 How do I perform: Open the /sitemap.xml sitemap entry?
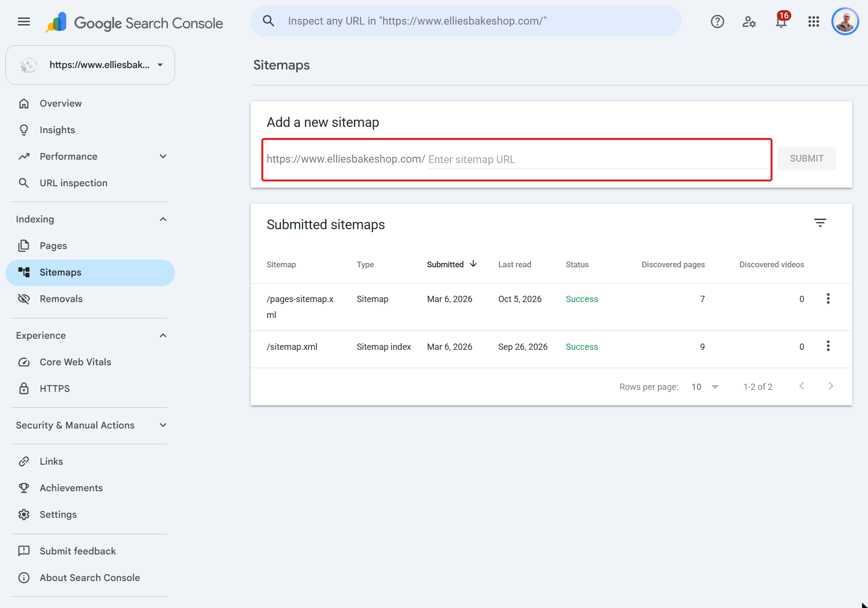pyautogui.click(x=551, y=349)
